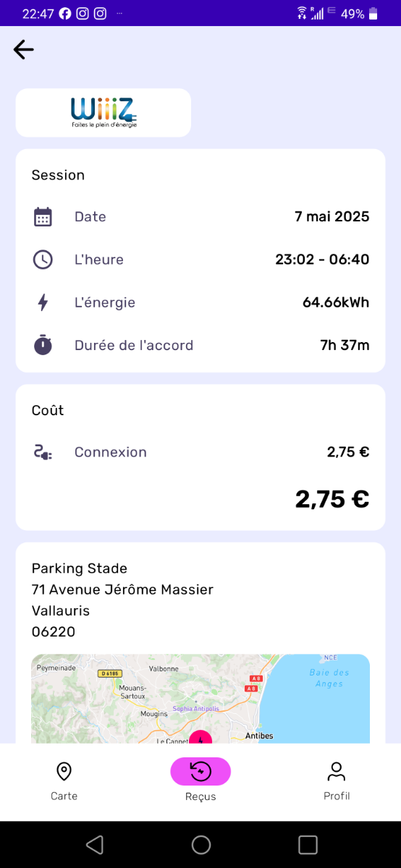This screenshot has width=401, height=868.
Task: Tap the stopwatch icon for Durée de l'accord
Action: click(43, 345)
